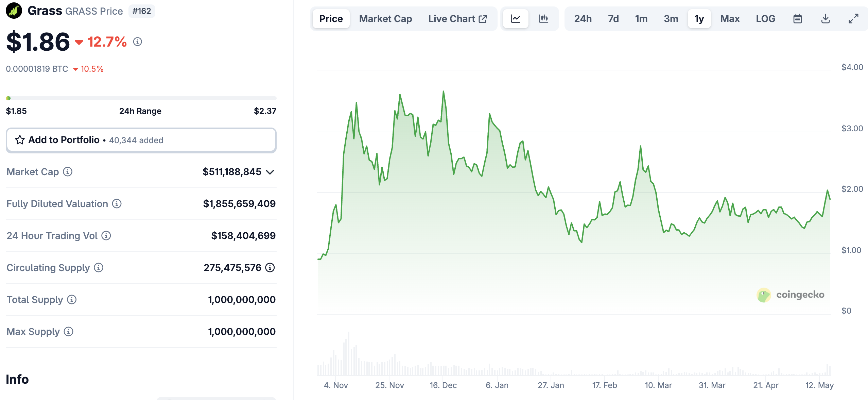Click the $1.86 current price
Screen dimensions: 868x400
tap(38, 42)
